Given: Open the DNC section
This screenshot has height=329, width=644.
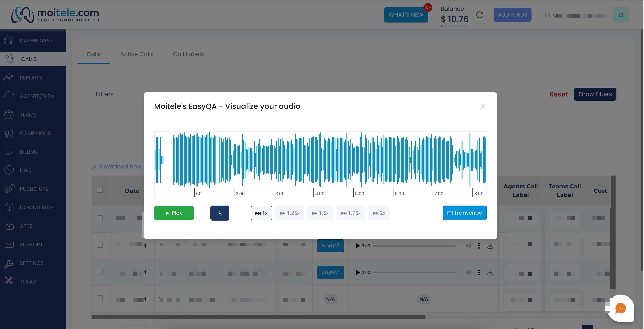Looking at the screenshot, I should point(33,170).
